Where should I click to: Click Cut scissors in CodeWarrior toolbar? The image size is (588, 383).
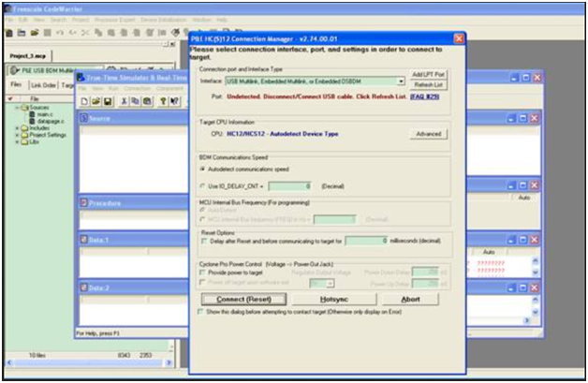coord(85,33)
